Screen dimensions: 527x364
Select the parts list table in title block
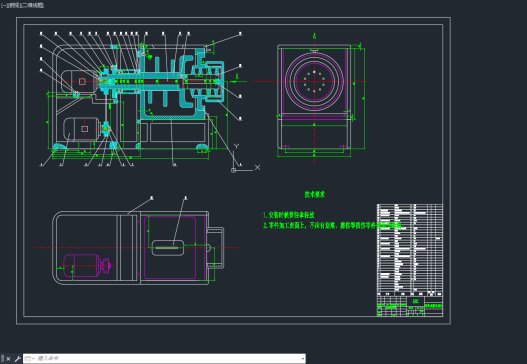coord(410,250)
